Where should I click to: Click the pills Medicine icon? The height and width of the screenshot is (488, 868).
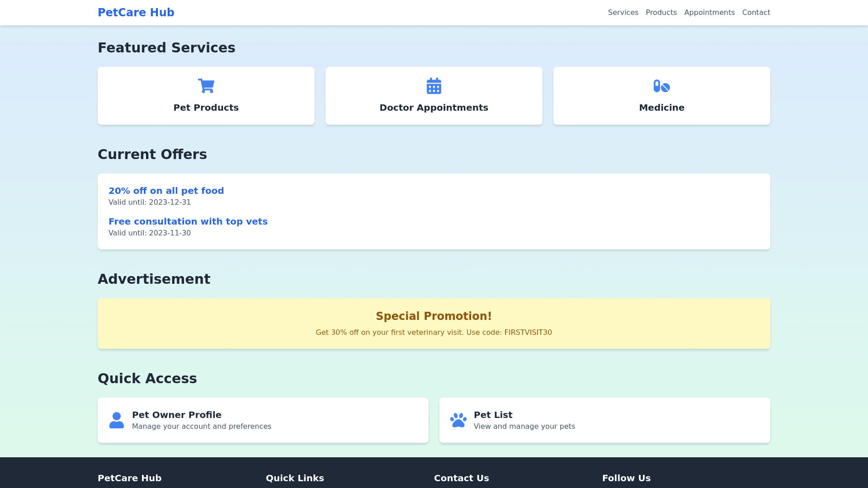click(661, 86)
